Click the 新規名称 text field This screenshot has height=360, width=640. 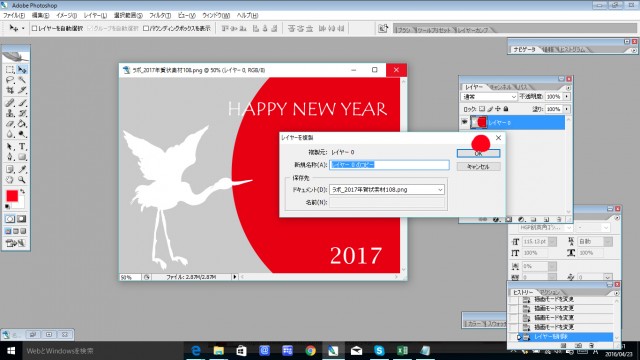pos(389,164)
